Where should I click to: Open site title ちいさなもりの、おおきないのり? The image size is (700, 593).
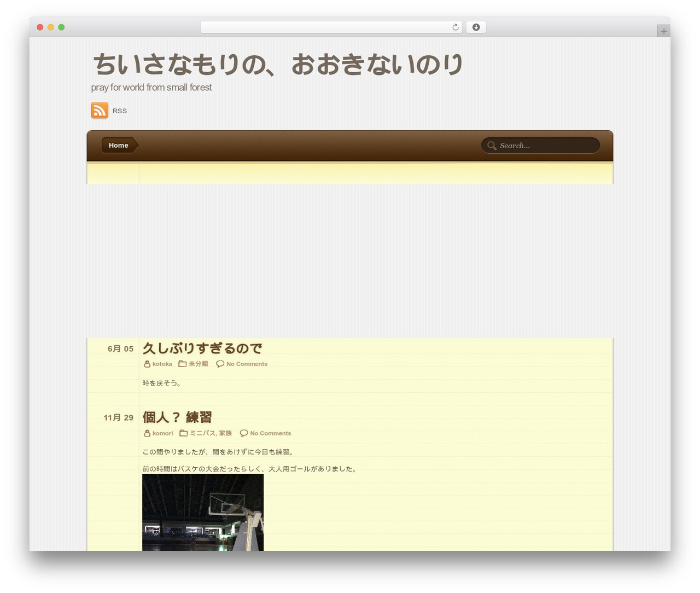[278, 65]
